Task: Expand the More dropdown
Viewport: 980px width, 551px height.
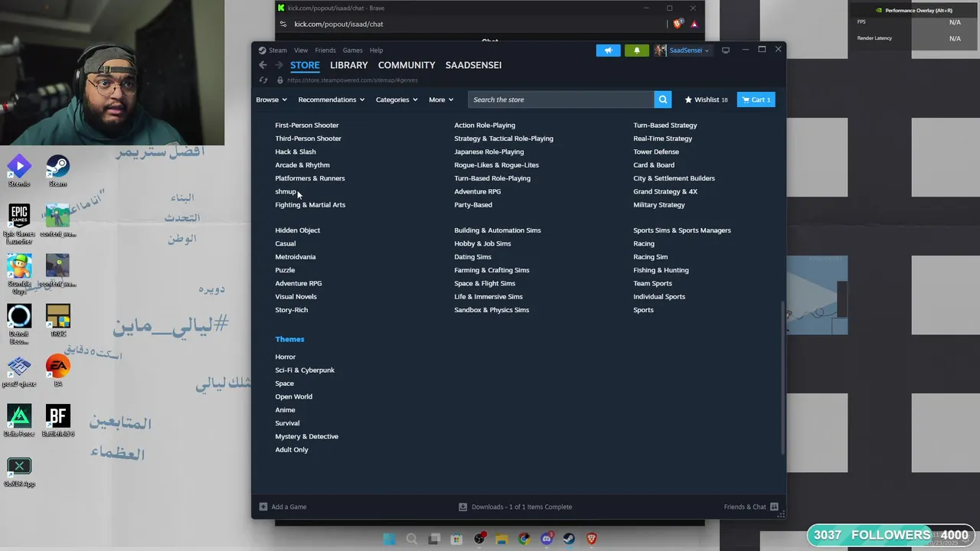Action: 441,99
